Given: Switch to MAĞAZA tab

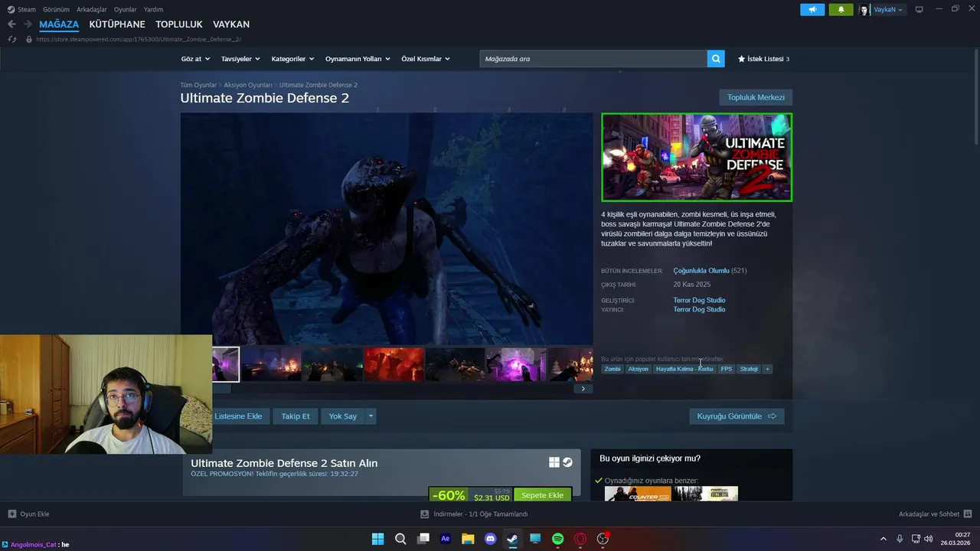Looking at the screenshot, I should coord(59,24).
